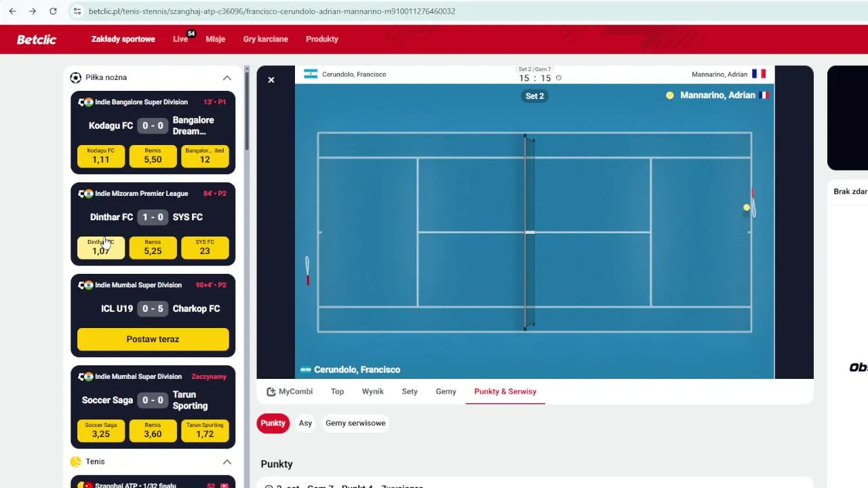Click Mannarino's racket on the right side
Image resolution: width=868 pixels, height=488 pixels.
pyautogui.click(x=753, y=203)
